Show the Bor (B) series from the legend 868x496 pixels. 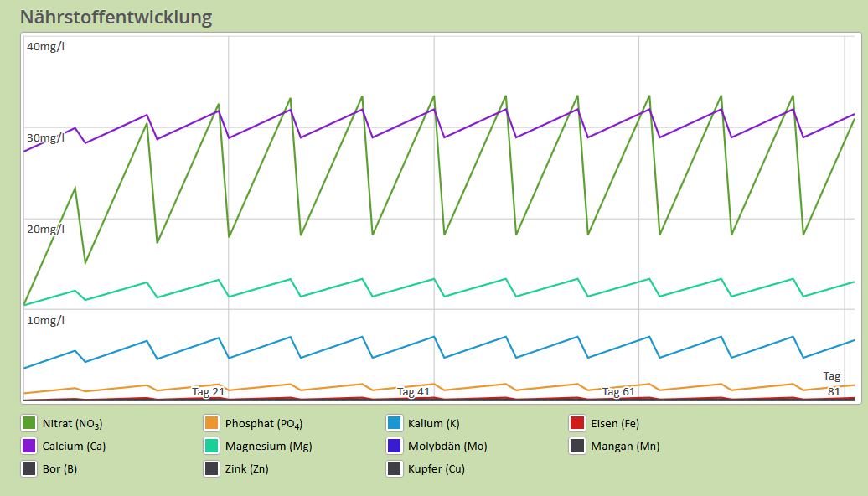[29, 469]
